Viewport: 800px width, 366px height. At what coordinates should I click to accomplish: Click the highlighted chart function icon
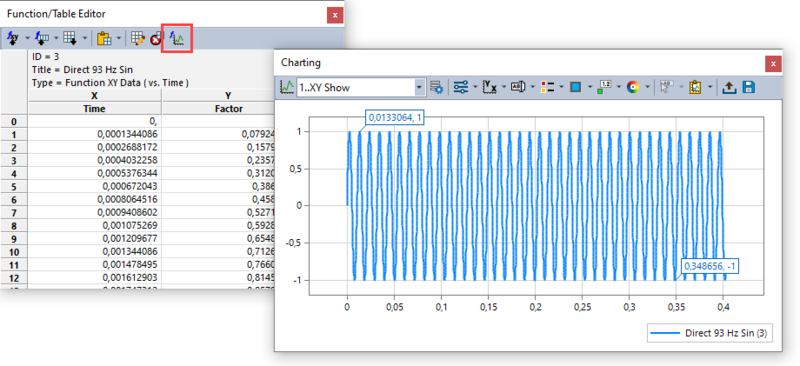tap(177, 38)
